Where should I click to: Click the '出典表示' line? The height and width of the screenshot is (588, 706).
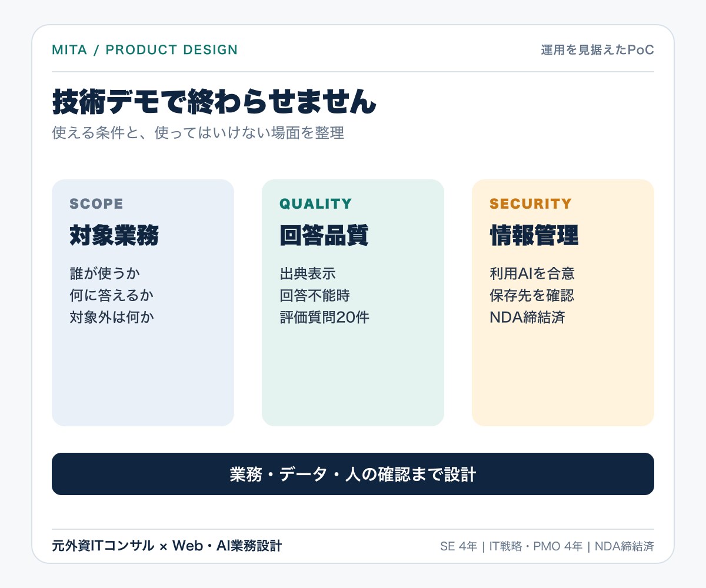[x=308, y=273]
